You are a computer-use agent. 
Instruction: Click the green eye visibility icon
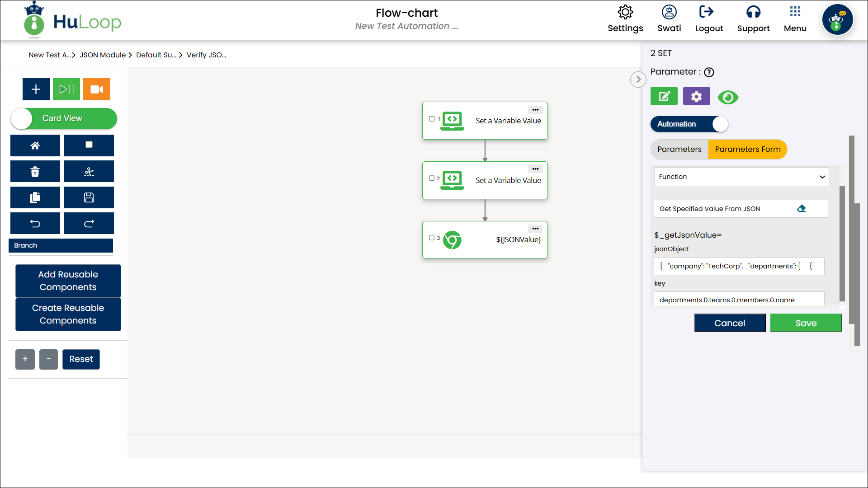(x=728, y=97)
